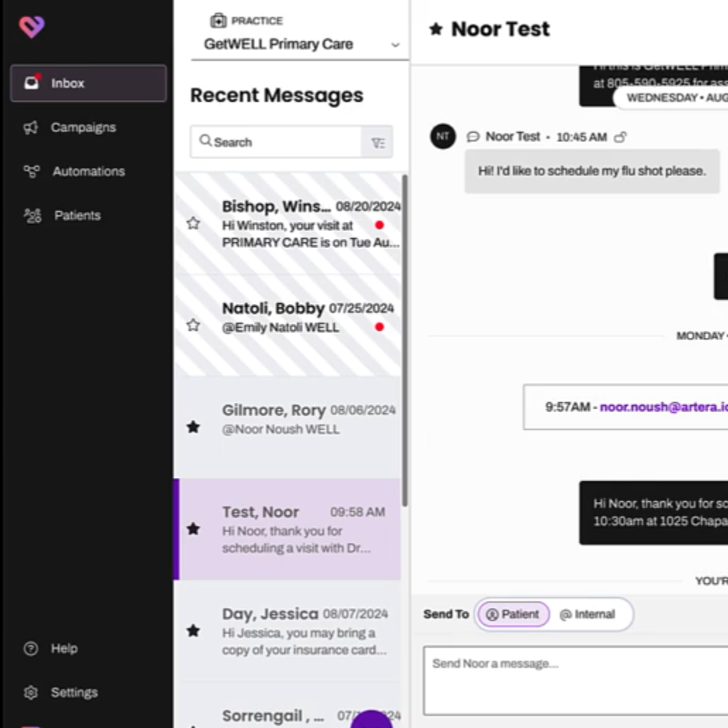
Task: Open the message filter icon
Action: tap(377, 143)
